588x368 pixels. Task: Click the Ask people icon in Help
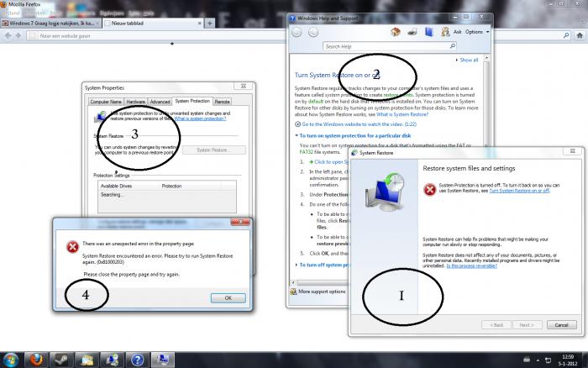(445, 32)
